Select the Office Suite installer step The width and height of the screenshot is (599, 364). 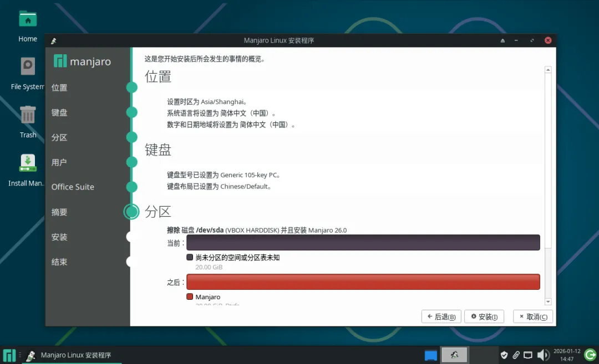click(x=73, y=187)
